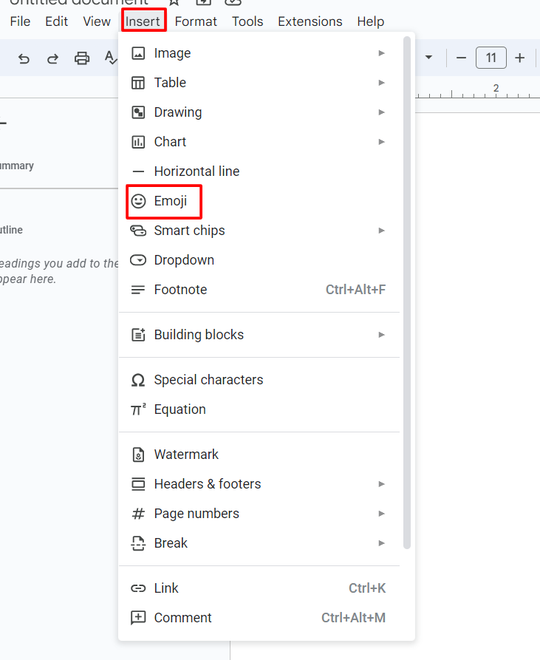Open the Extensions menu
Image resolution: width=540 pixels, height=660 pixels.
310,21
